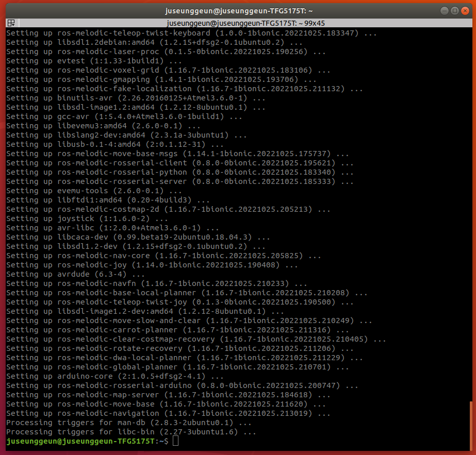Click the line 'Setting up ros-melodic-navfn'

pos(156,283)
